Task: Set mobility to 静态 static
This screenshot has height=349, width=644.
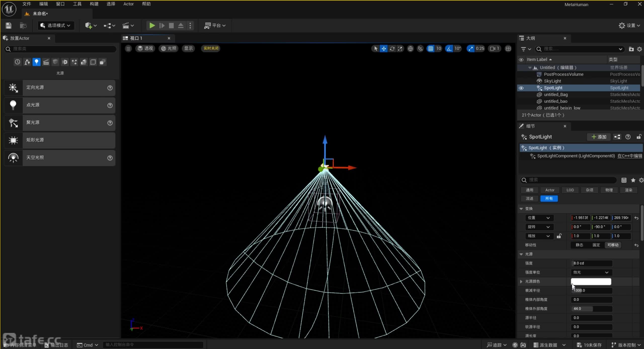Action: coord(579,245)
